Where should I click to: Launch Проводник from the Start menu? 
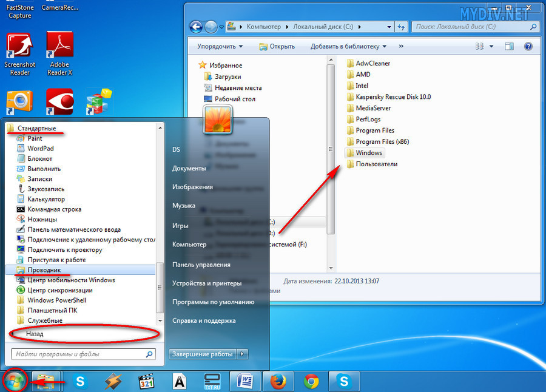coord(81,269)
